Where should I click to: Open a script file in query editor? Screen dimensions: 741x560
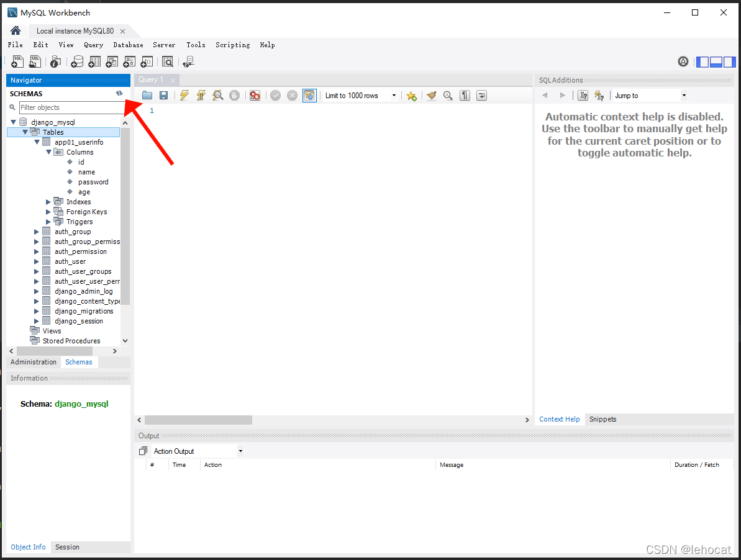[x=147, y=96]
